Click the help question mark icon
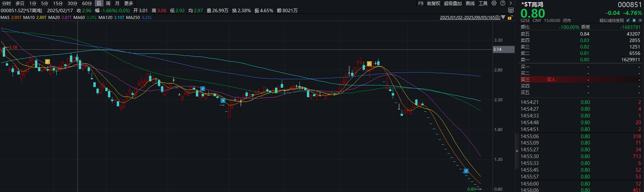644x192 pixels. pos(503,3)
